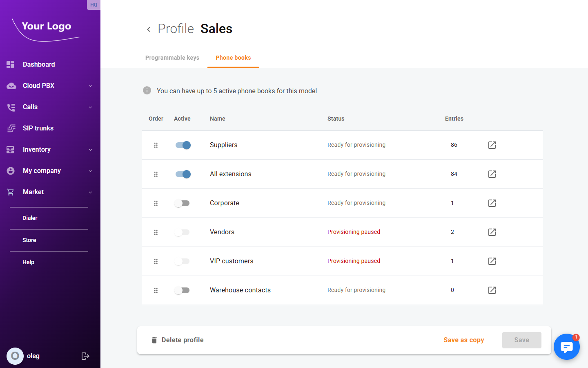Open the live chat bubble
This screenshot has height=368, width=588.
click(x=566, y=347)
